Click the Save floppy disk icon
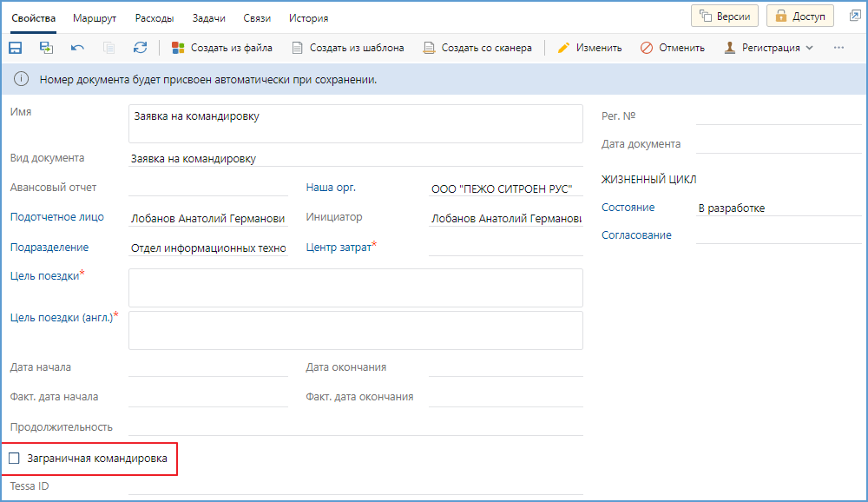Screen dimensions: 868x502 tap(15, 48)
